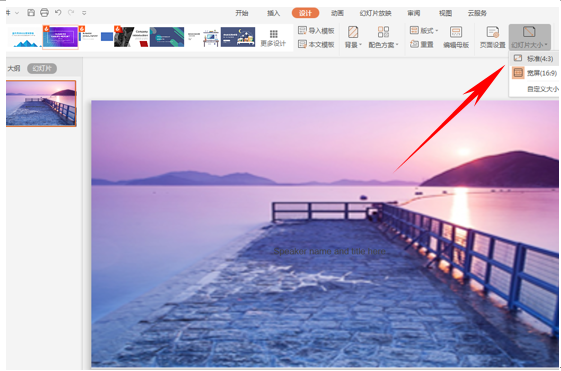Open the 审阅 (Review) tab
Image resolution: width=561 pixels, height=371 pixels.
coord(414,13)
